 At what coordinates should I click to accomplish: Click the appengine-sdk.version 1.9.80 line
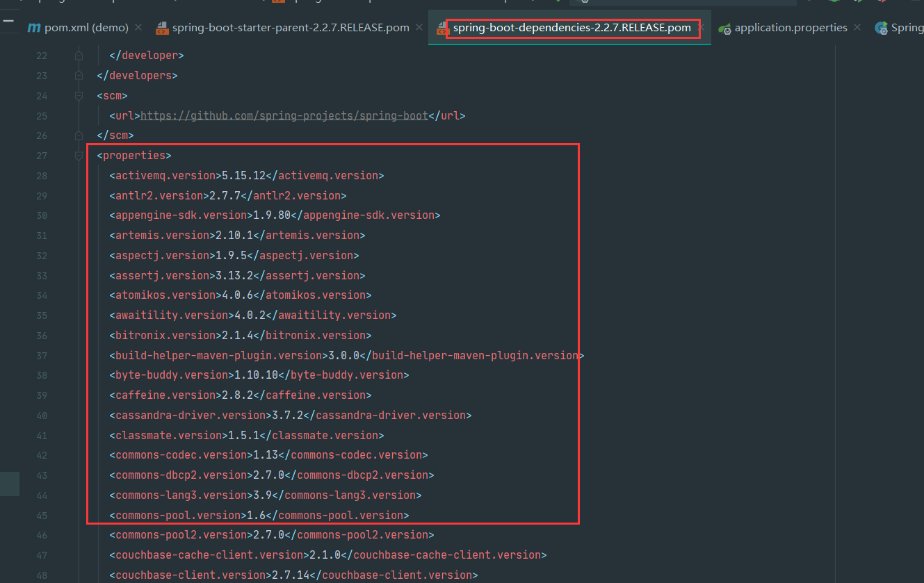(x=275, y=215)
